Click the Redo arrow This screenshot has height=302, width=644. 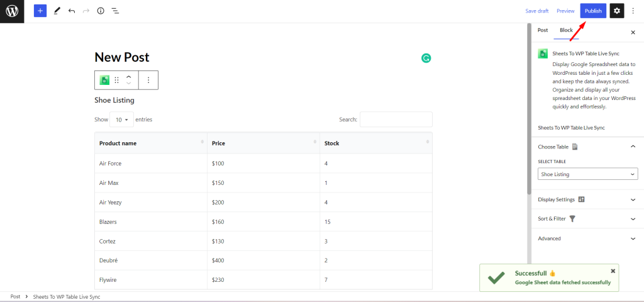click(x=86, y=11)
